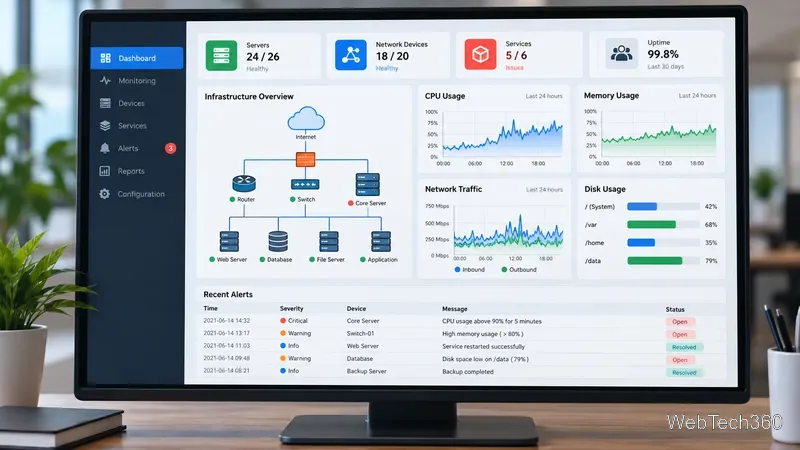Click the CPU Usage chart area
800x450 pixels.
tap(503, 134)
